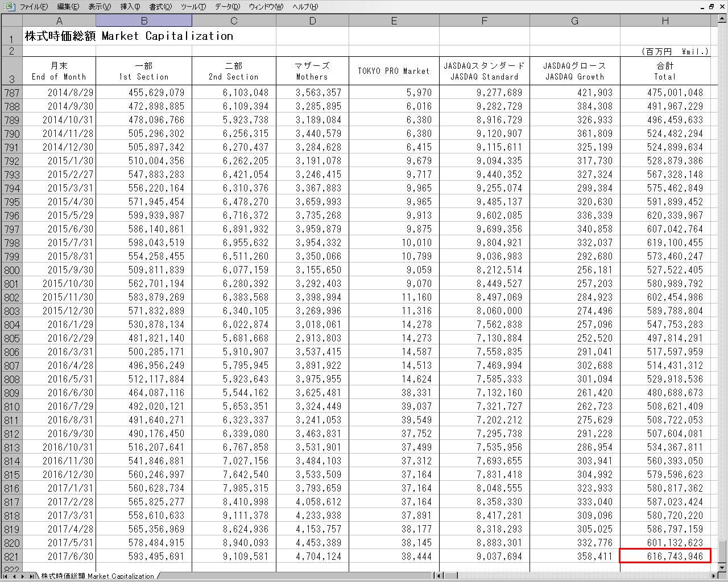Click Total value 601,132,623
Image resolution: width=728 pixels, height=582 pixels.
coord(665,543)
